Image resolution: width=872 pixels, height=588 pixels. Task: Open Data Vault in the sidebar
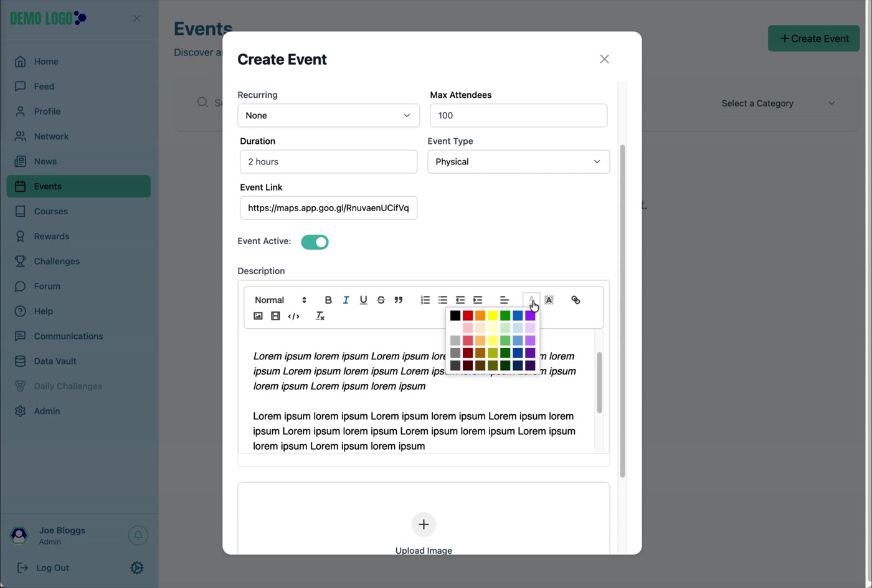coord(78,361)
